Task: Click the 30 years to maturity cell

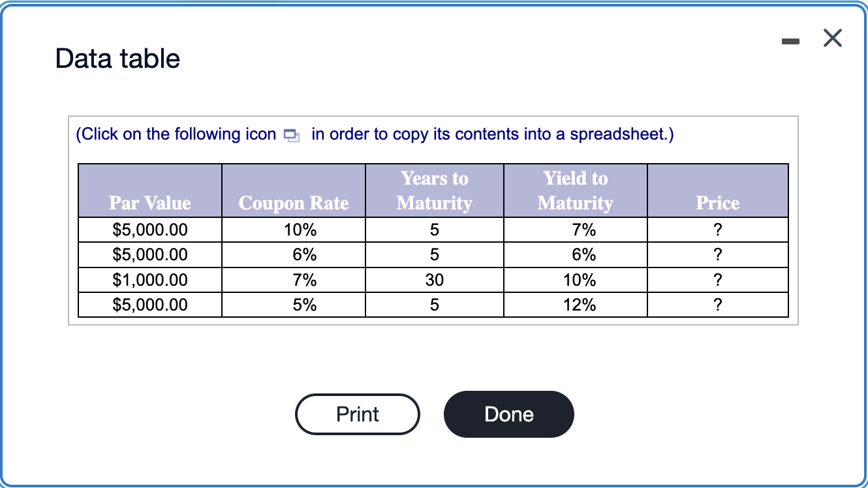Action: tap(434, 280)
